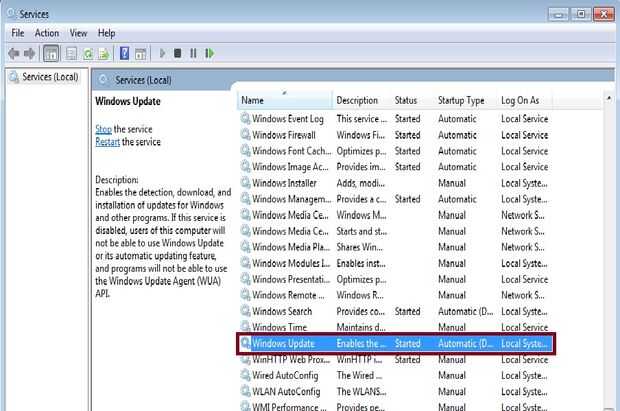Select the highlighted Windows Update service

click(396, 343)
